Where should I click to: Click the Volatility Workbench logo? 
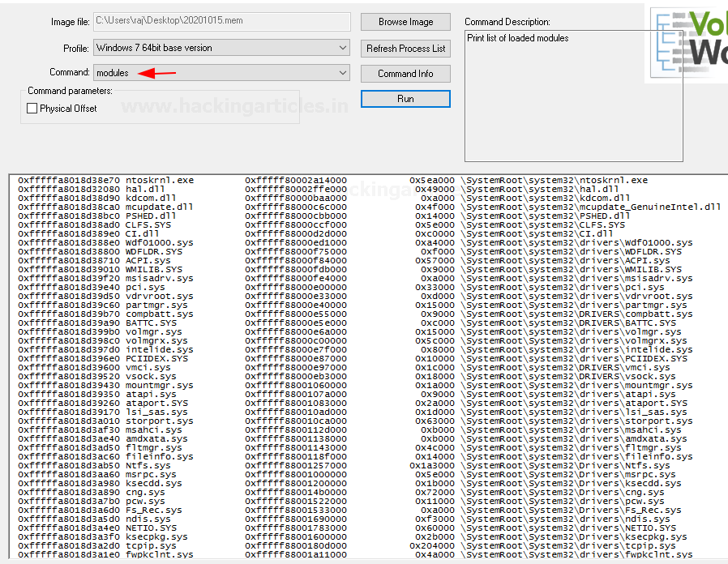pos(687,45)
